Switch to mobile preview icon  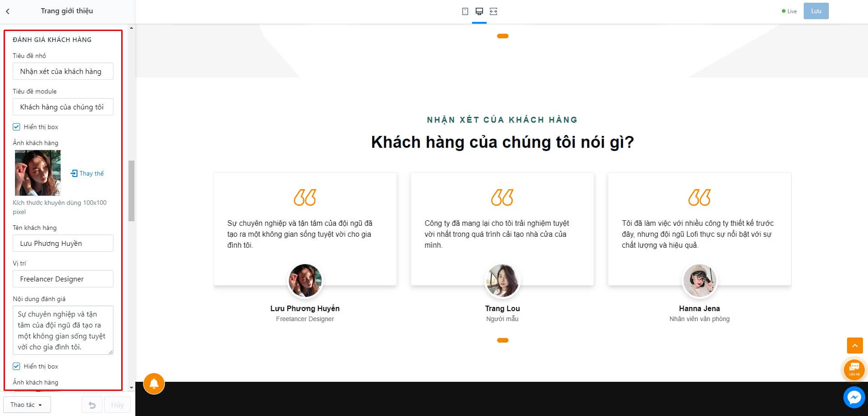[465, 11]
